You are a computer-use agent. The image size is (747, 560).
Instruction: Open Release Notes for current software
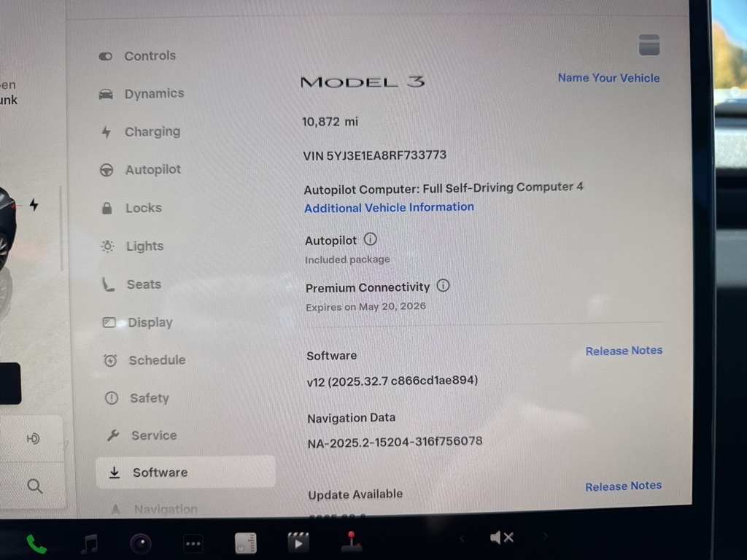tap(624, 351)
